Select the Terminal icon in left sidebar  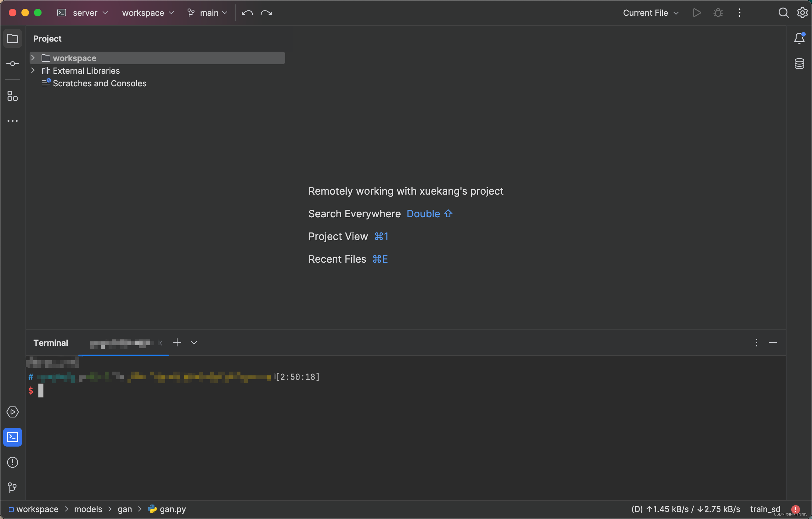point(13,437)
